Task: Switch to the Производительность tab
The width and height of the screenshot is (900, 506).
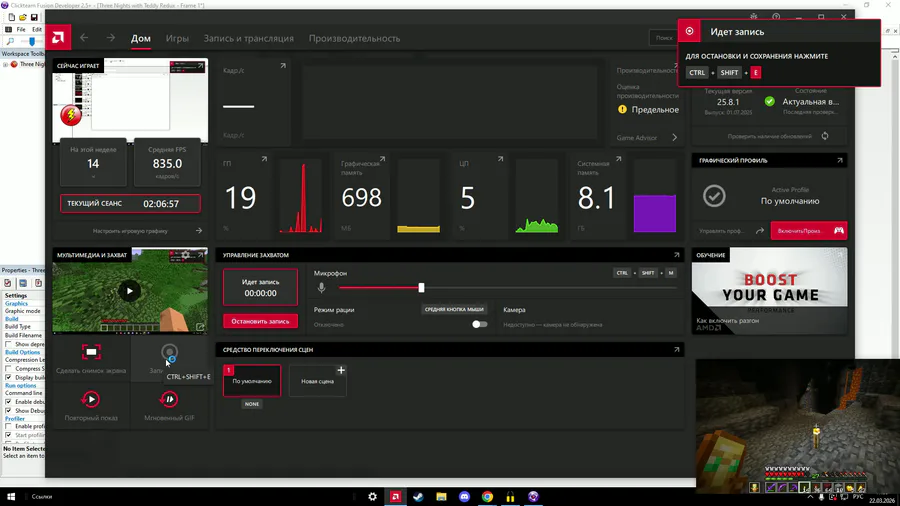Action: (354, 38)
